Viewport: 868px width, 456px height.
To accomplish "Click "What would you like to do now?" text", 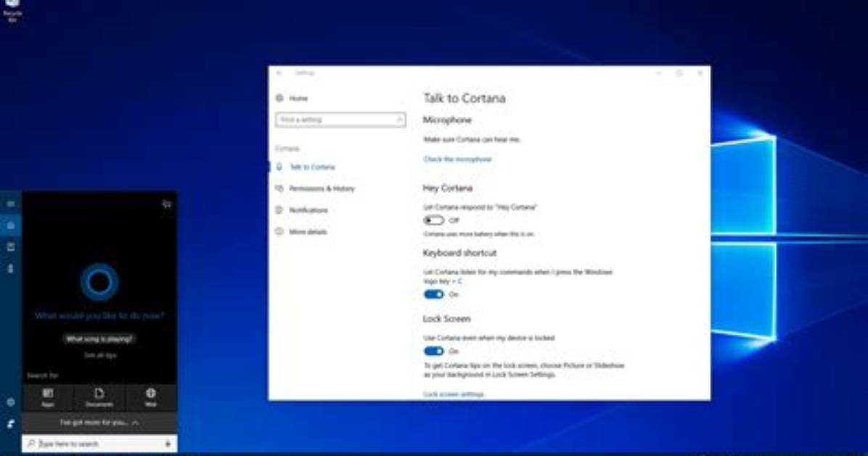I will [99, 316].
